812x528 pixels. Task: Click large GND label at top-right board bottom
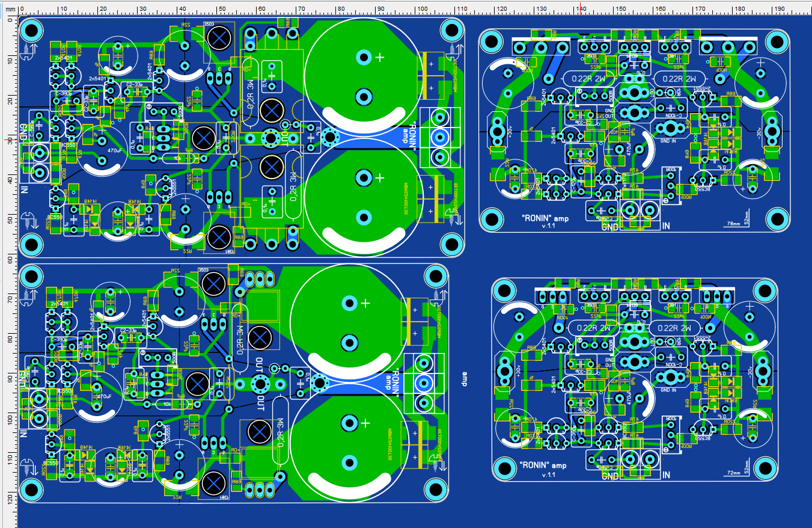click(610, 227)
